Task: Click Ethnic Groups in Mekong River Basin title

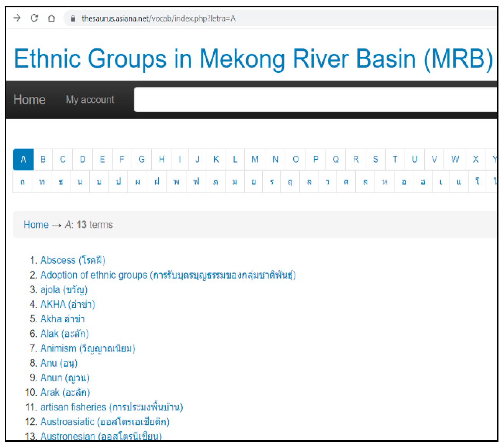Action: pos(253,59)
